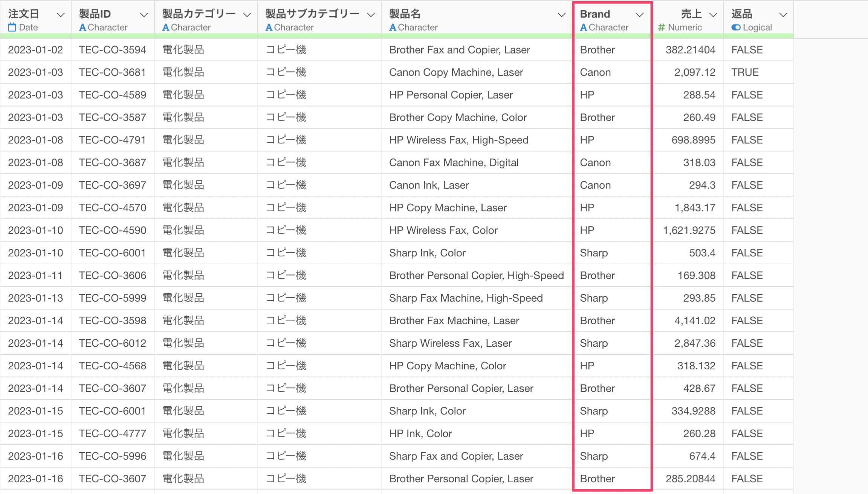Open the 製品名 column dropdown menu

tap(561, 15)
